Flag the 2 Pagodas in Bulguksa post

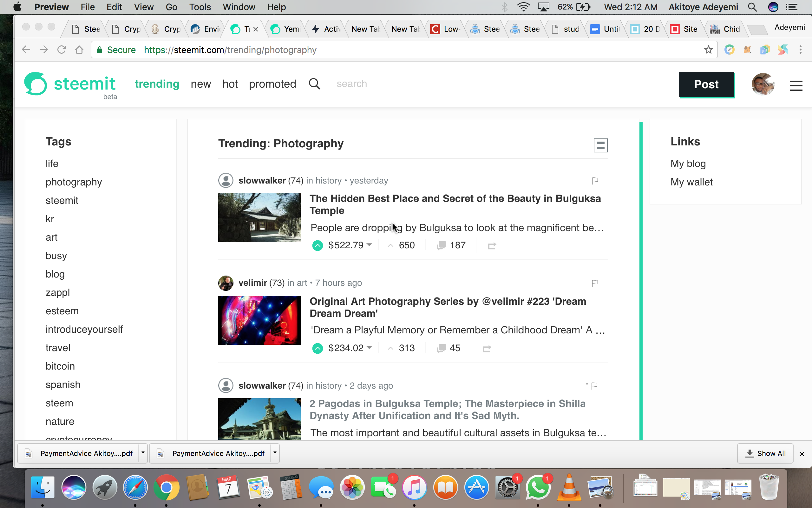pyautogui.click(x=594, y=385)
